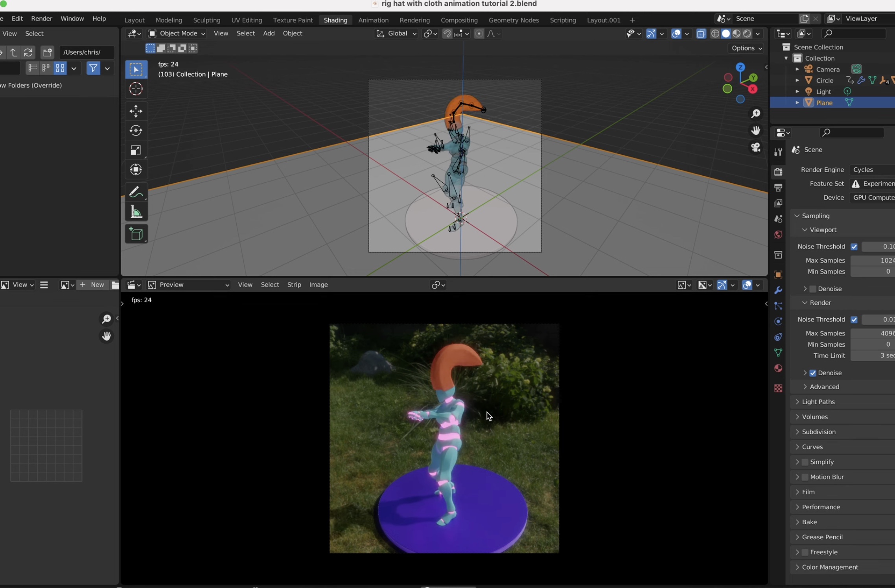
Task: Select the Annotate tool
Action: pyautogui.click(x=136, y=191)
